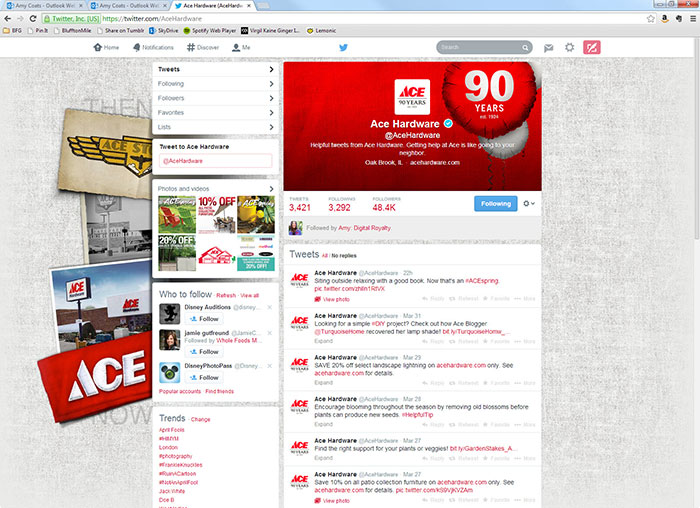This screenshot has height=508, width=700.
Task: Open Home in top navigation
Action: click(x=106, y=47)
